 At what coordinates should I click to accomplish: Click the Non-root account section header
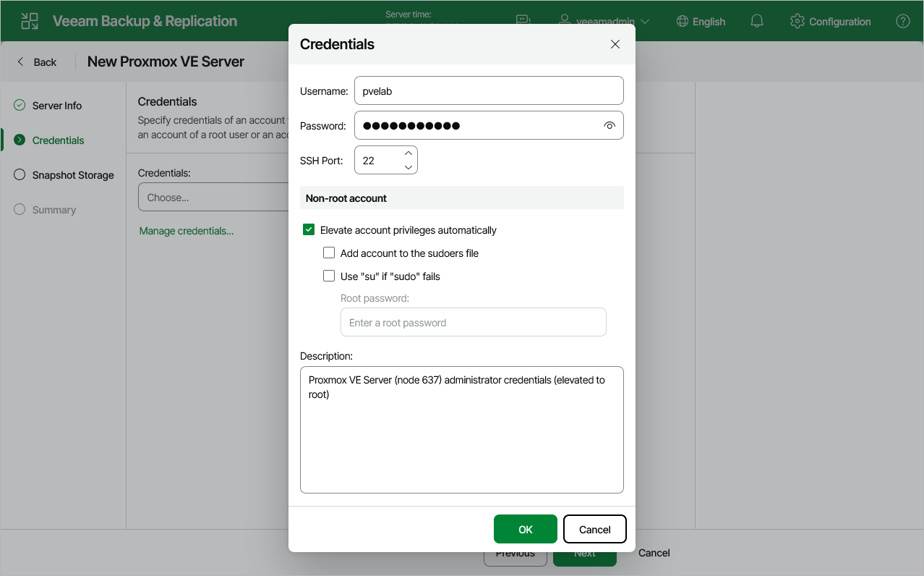(462, 198)
